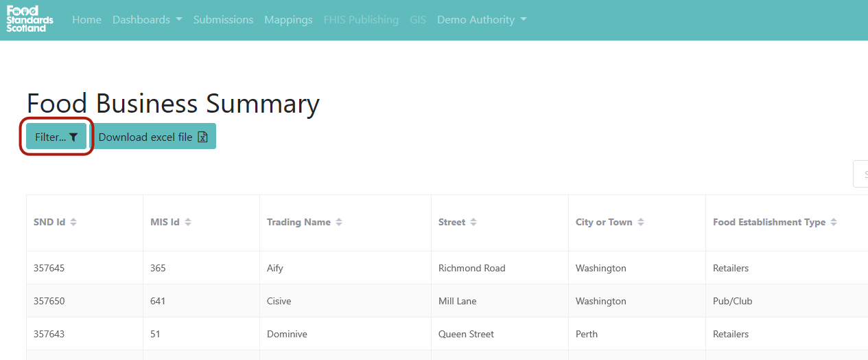Click the Food Standards Scotland logo
The image size is (868, 360).
[x=30, y=19]
